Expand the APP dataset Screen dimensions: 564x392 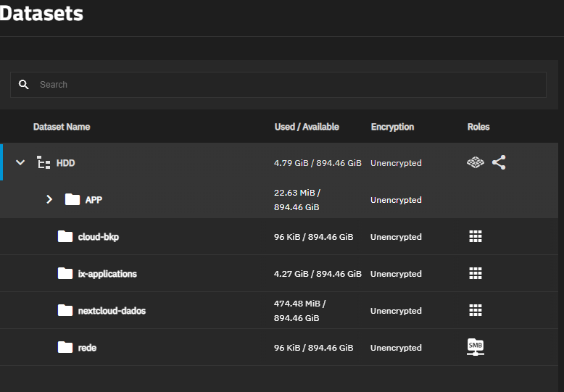pyautogui.click(x=49, y=199)
